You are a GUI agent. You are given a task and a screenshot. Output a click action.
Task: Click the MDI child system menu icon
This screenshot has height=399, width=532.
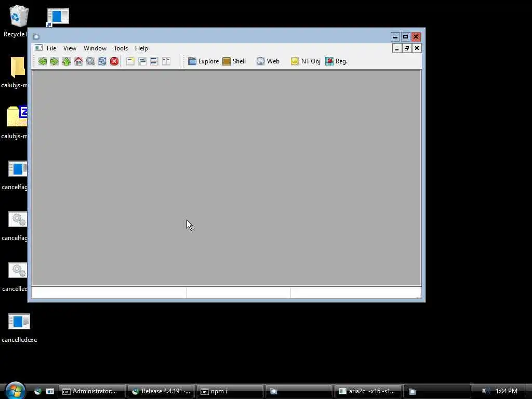point(38,48)
